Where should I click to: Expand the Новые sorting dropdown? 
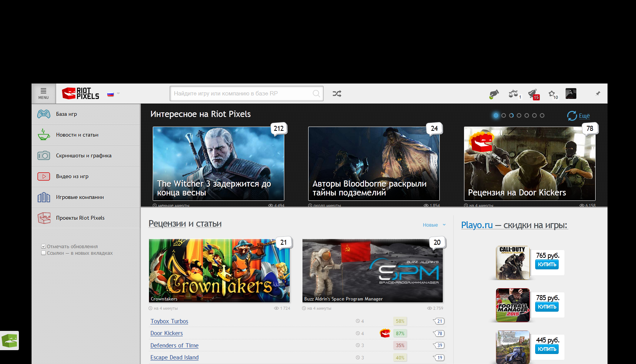[x=434, y=225]
